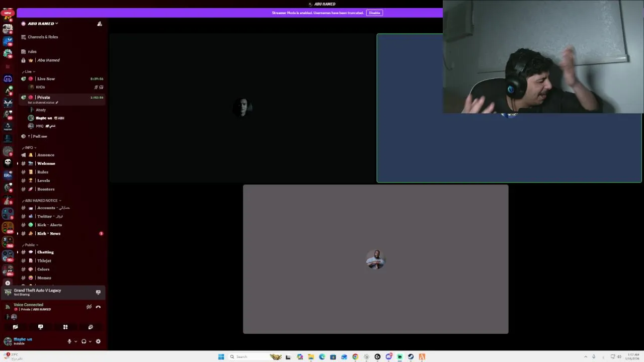Open the activities icon in voice panel

[x=65, y=327]
